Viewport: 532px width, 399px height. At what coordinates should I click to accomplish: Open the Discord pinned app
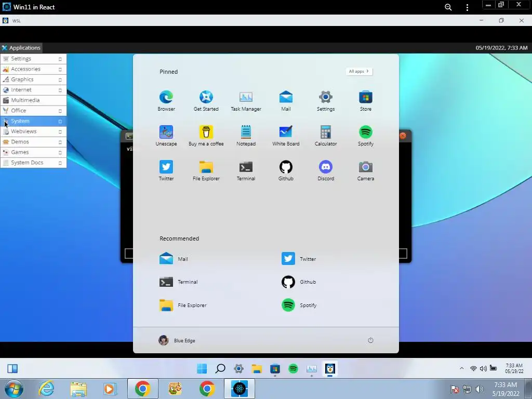[326, 170]
